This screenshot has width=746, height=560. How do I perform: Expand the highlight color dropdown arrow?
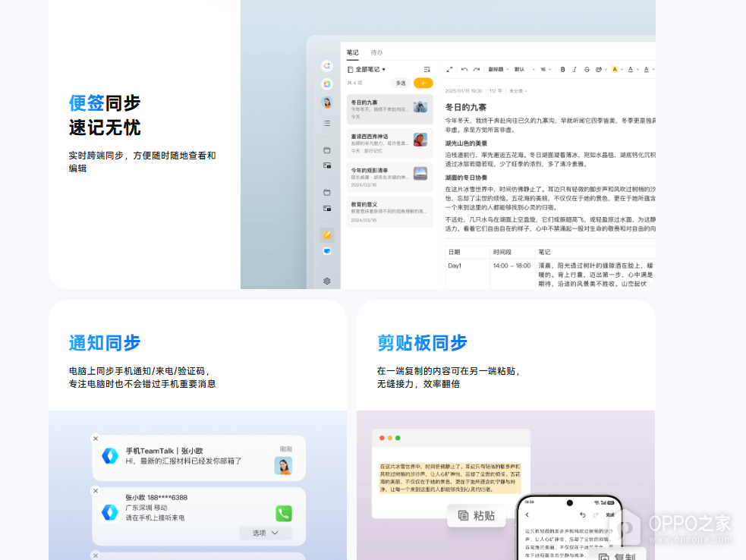pyautogui.click(x=622, y=70)
